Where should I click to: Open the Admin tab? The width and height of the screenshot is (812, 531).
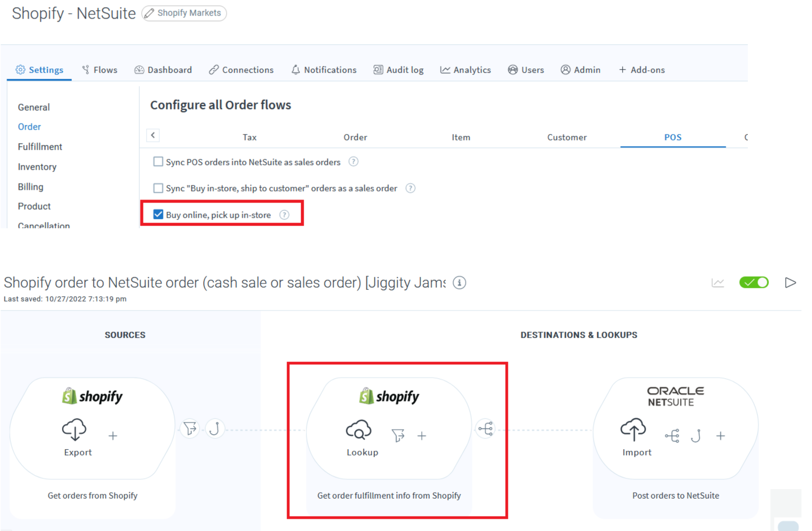pos(580,70)
